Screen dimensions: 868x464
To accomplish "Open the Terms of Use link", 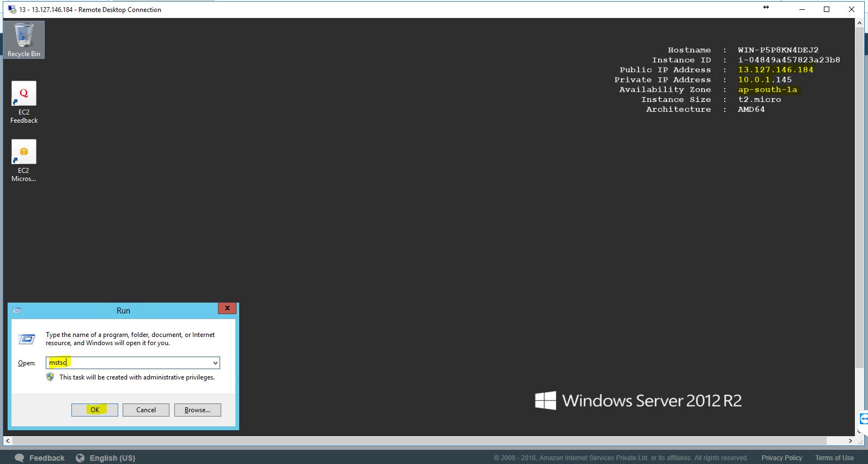I will 834,458.
